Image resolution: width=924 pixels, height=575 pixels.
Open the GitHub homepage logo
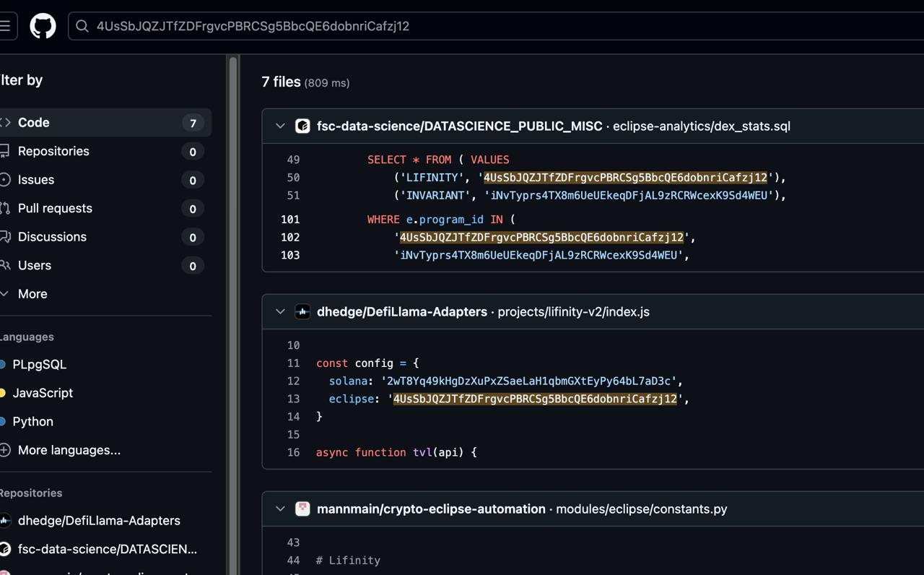pos(43,26)
